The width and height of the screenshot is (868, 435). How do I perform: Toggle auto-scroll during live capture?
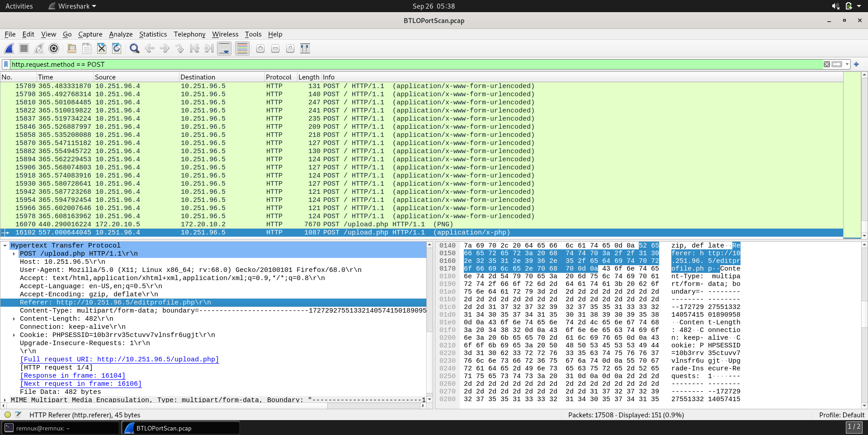pyautogui.click(x=224, y=48)
